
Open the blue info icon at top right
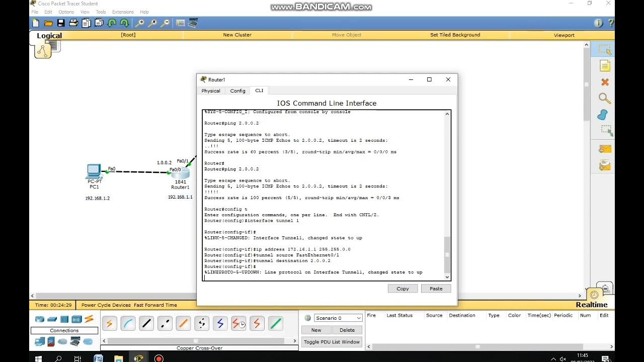point(599,23)
